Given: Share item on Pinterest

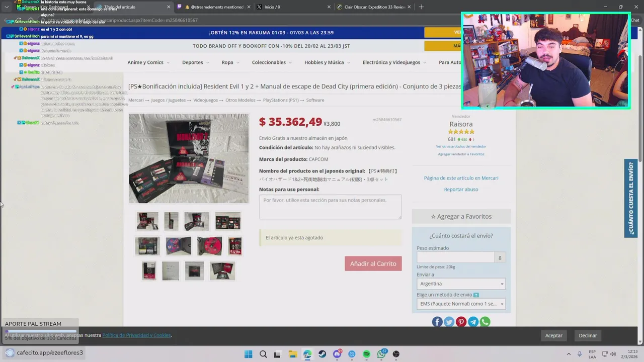Looking at the screenshot, I should click(x=461, y=322).
